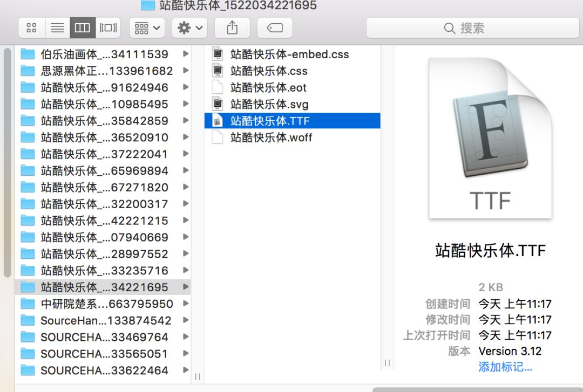The image size is (583, 392).
Task: Expand arrow of 伯乐油画体_...34111539
Action: pyautogui.click(x=186, y=54)
